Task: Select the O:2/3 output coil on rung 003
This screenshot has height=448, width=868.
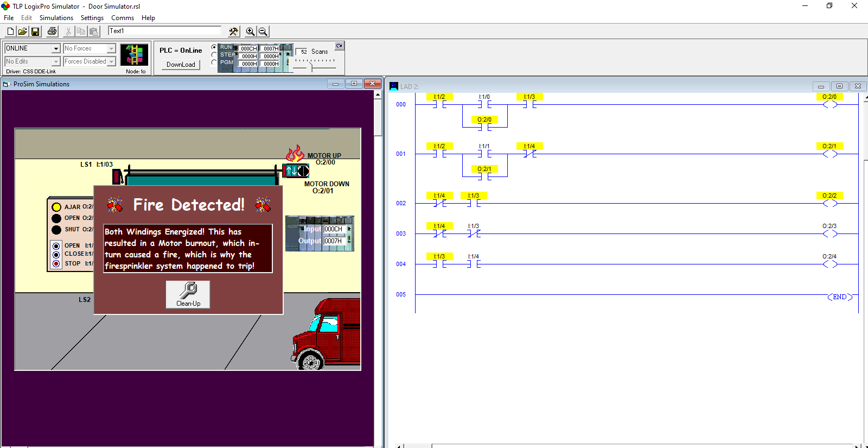Action: [829, 230]
